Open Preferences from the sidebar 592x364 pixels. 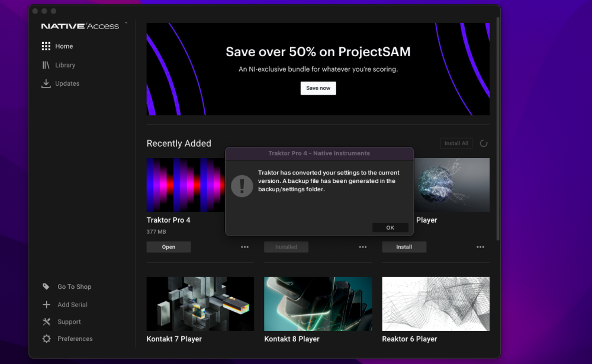click(x=75, y=339)
